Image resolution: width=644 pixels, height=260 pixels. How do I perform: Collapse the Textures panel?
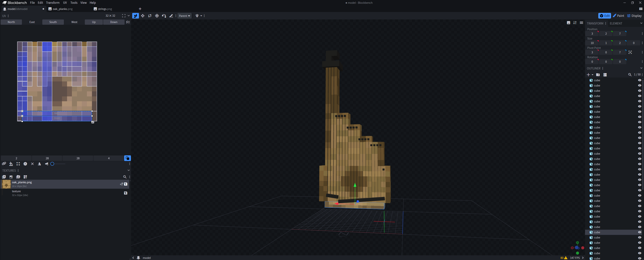point(128,170)
